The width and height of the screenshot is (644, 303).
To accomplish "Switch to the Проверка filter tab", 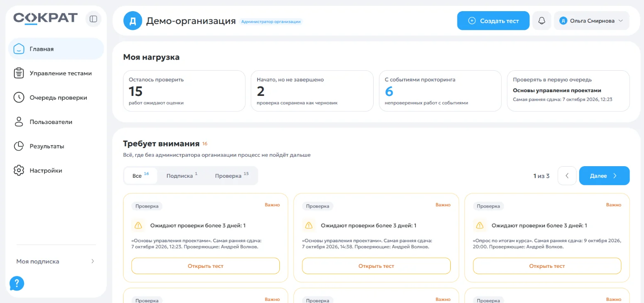I will coord(232,176).
